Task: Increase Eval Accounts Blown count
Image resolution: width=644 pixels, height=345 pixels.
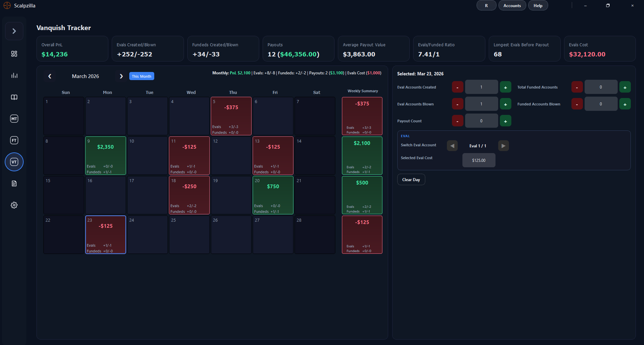Action: point(505,104)
